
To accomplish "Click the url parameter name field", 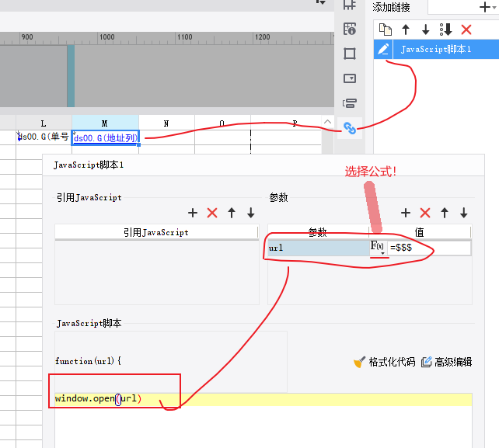I will pos(317,248).
